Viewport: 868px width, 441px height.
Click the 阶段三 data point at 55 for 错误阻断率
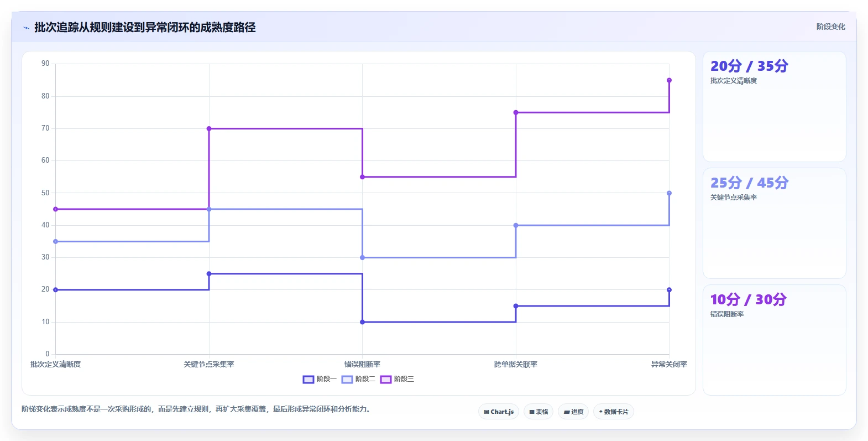click(x=362, y=177)
